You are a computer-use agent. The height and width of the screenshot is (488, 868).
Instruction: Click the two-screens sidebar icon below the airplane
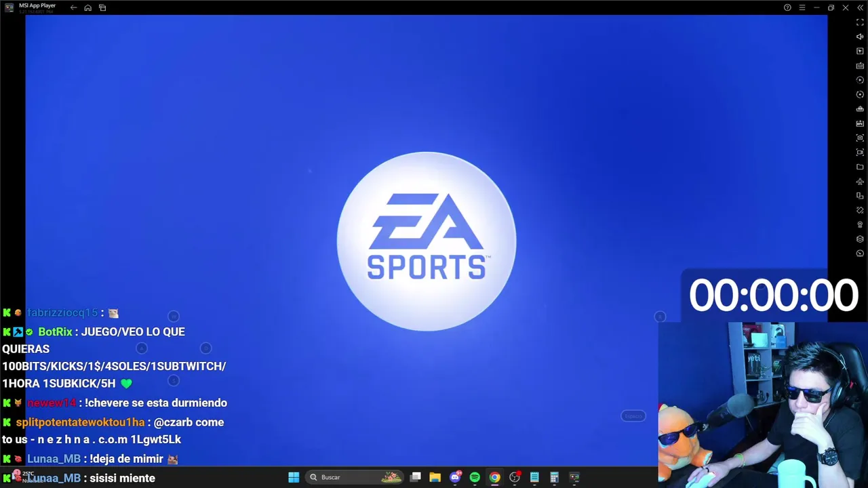coord(860,196)
